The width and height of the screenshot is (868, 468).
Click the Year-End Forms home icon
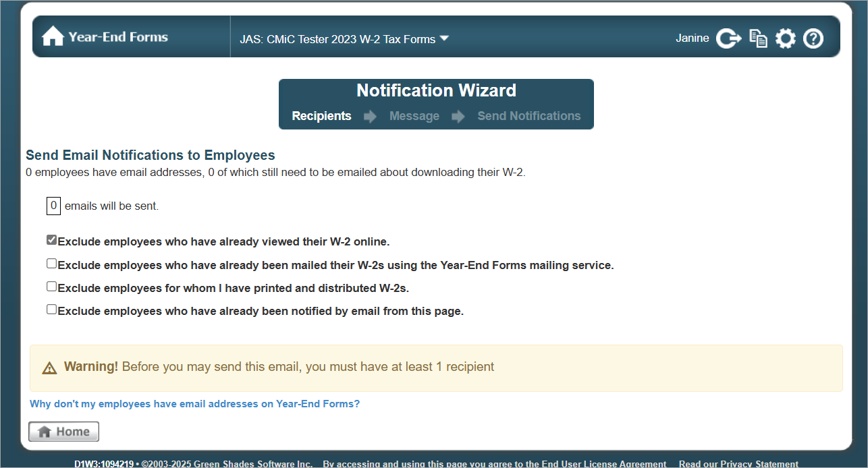click(x=53, y=37)
